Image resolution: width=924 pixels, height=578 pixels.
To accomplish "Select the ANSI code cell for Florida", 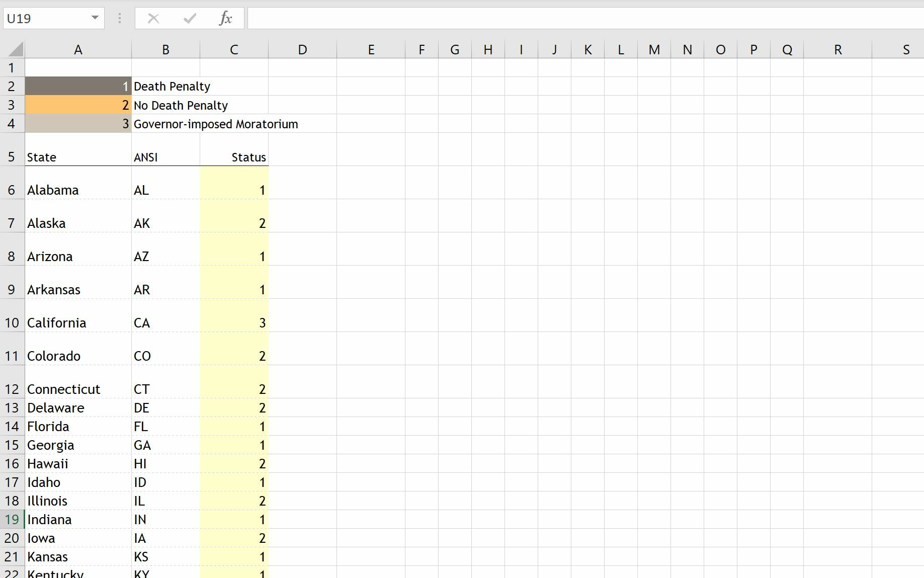I will click(x=165, y=427).
